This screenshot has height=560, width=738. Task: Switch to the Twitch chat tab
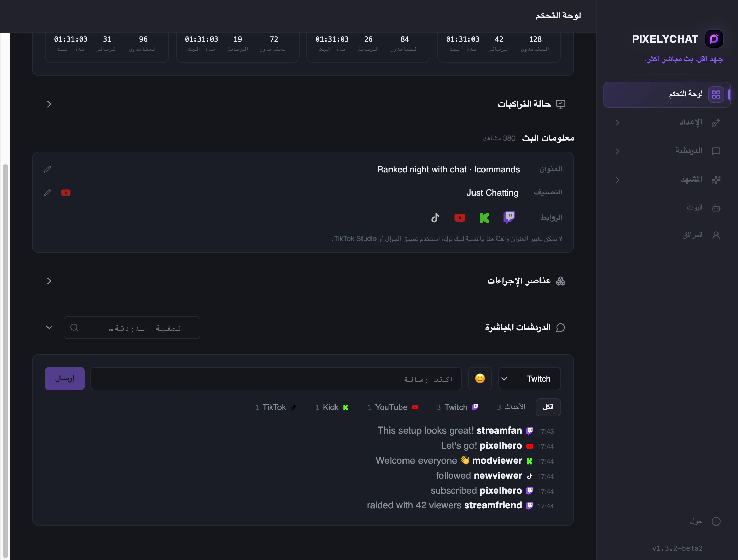[x=458, y=407]
